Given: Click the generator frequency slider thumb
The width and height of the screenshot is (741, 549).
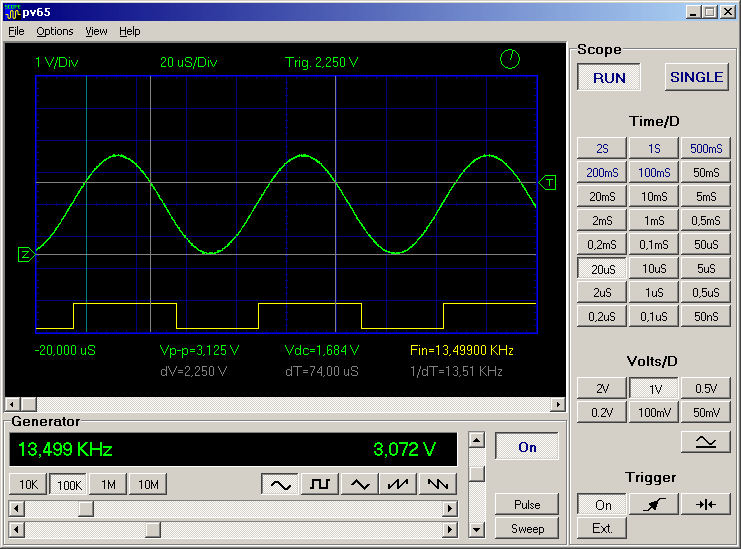Looking at the screenshot, I should tap(86, 508).
